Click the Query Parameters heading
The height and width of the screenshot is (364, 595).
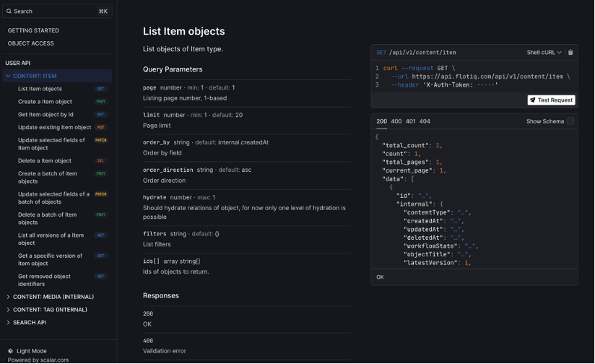(173, 69)
